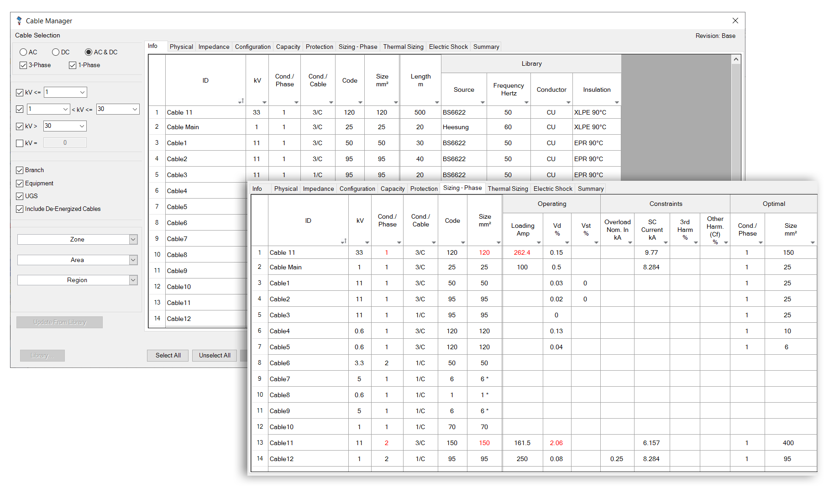Open the Electric Shock tab
The width and height of the screenshot is (834, 504).
[x=553, y=188]
